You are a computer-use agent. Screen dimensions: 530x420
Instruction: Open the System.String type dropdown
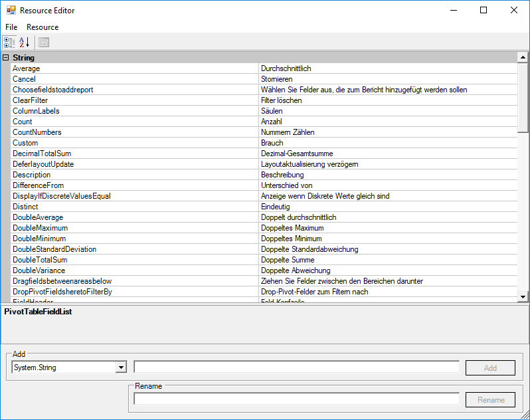pyautogui.click(x=121, y=367)
